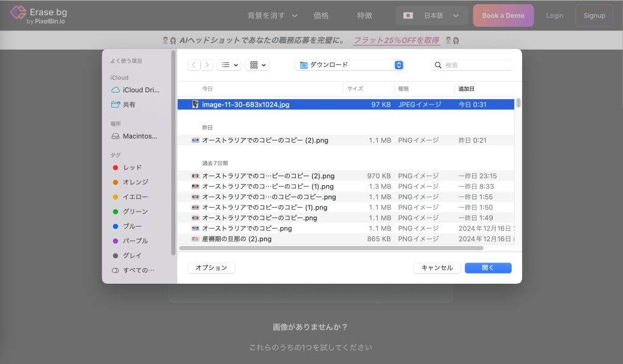Select image-11-30-683x1024.jpg file

click(245, 105)
